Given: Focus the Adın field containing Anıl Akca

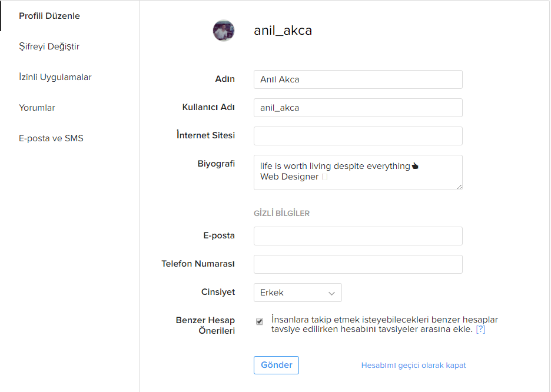Looking at the screenshot, I should [x=358, y=79].
